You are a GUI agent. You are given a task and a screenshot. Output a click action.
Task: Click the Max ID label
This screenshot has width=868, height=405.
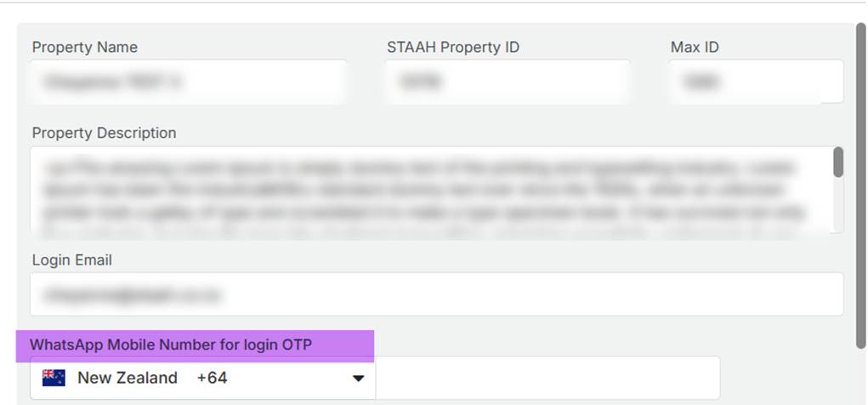695,47
